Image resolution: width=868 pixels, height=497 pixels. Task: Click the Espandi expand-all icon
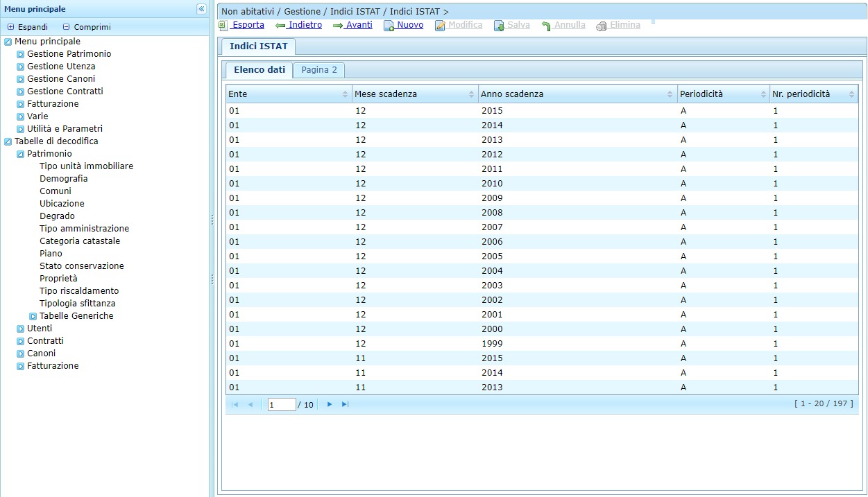pyautogui.click(x=11, y=27)
